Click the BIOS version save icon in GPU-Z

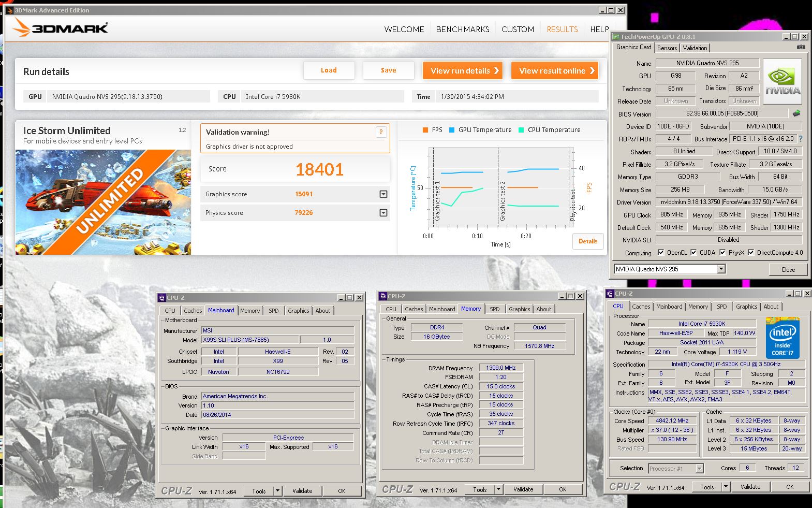pyautogui.click(x=796, y=113)
